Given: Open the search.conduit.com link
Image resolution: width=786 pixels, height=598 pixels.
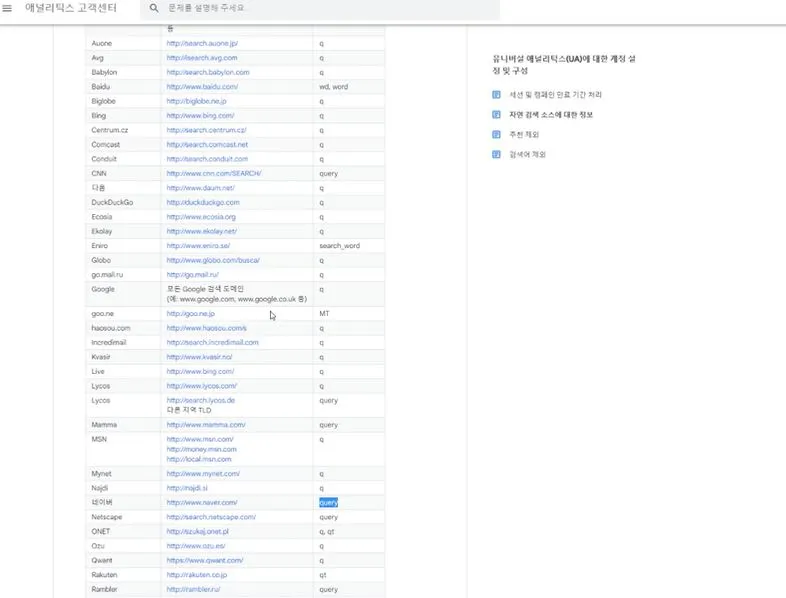Looking at the screenshot, I should tap(207, 159).
